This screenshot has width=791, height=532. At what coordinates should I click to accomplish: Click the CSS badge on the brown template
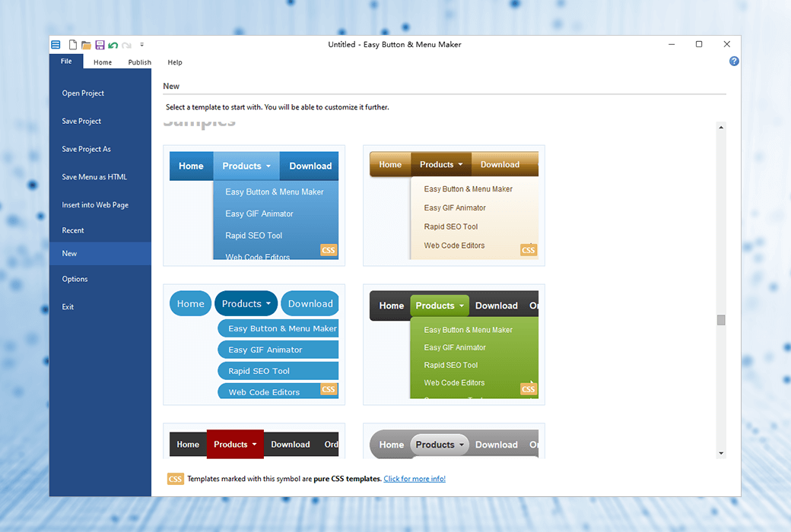[528, 250]
